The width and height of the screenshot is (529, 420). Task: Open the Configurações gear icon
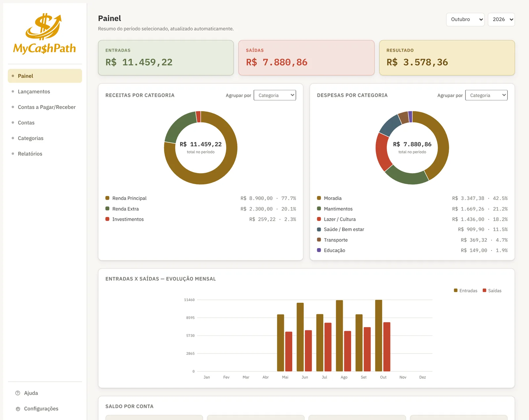18,409
